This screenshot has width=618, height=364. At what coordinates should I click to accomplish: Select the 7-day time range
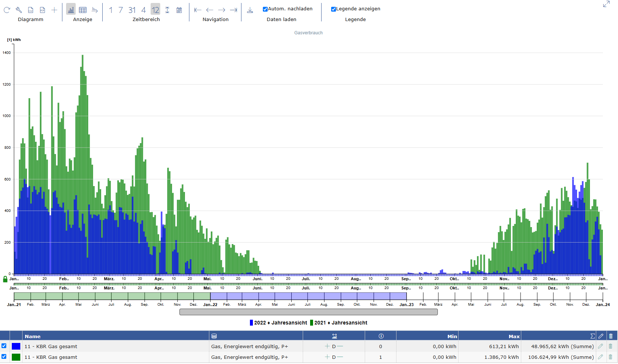(x=121, y=10)
